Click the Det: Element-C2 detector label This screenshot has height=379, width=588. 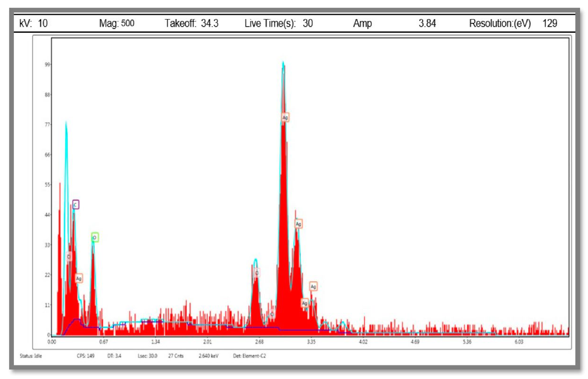(x=249, y=356)
